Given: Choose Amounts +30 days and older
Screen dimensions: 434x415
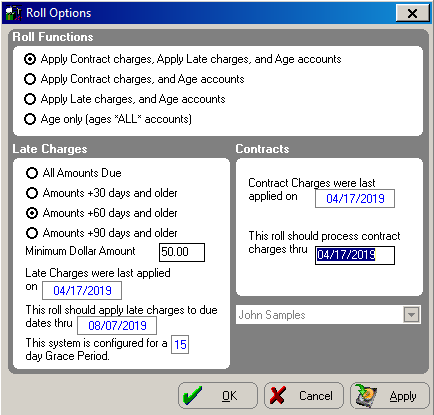Looking at the screenshot, I should pos(32,193).
